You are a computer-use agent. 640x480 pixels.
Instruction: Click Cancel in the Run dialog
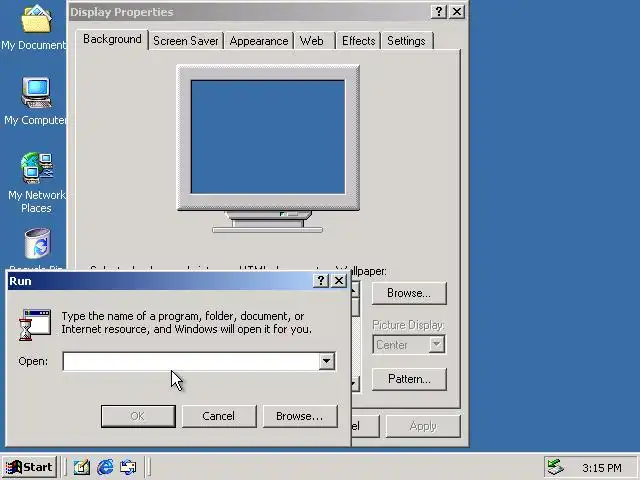pyautogui.click(x=219, y=416)
